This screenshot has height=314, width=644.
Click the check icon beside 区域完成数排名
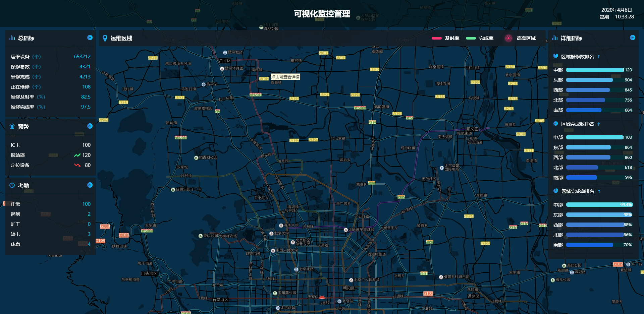coord(556,124)
